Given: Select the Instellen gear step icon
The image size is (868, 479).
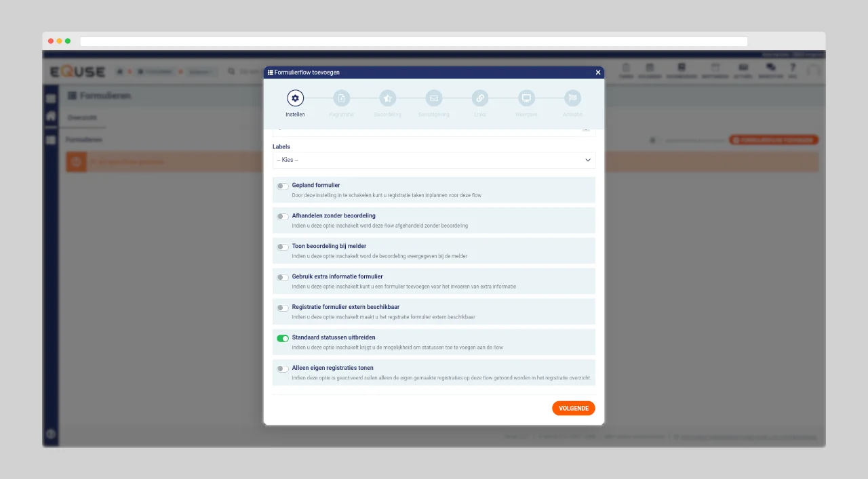Looking at the screenshot, I should [295, 98].
